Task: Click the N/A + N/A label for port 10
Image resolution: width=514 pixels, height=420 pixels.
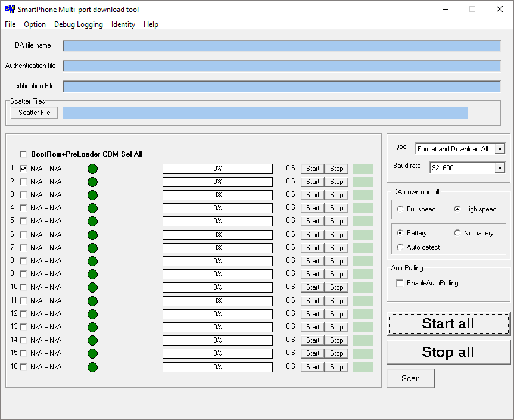Action: [46, 287]
